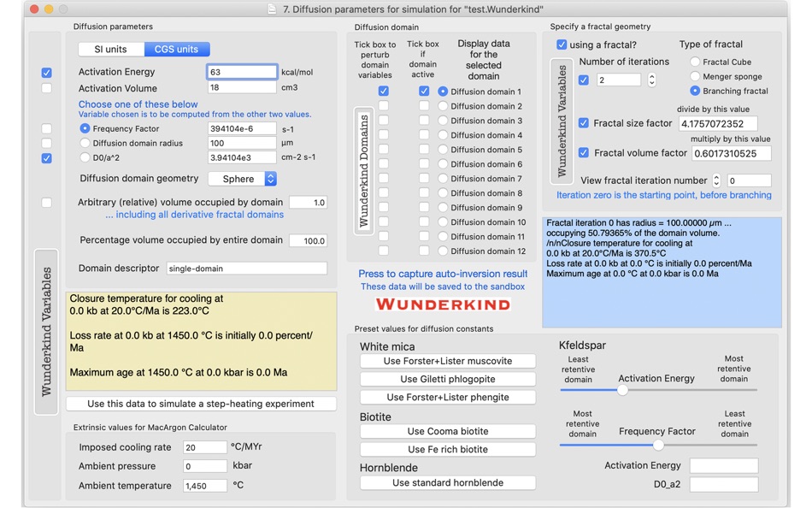Switch to SI units tab
812x508 pixels.
(111, 50)
